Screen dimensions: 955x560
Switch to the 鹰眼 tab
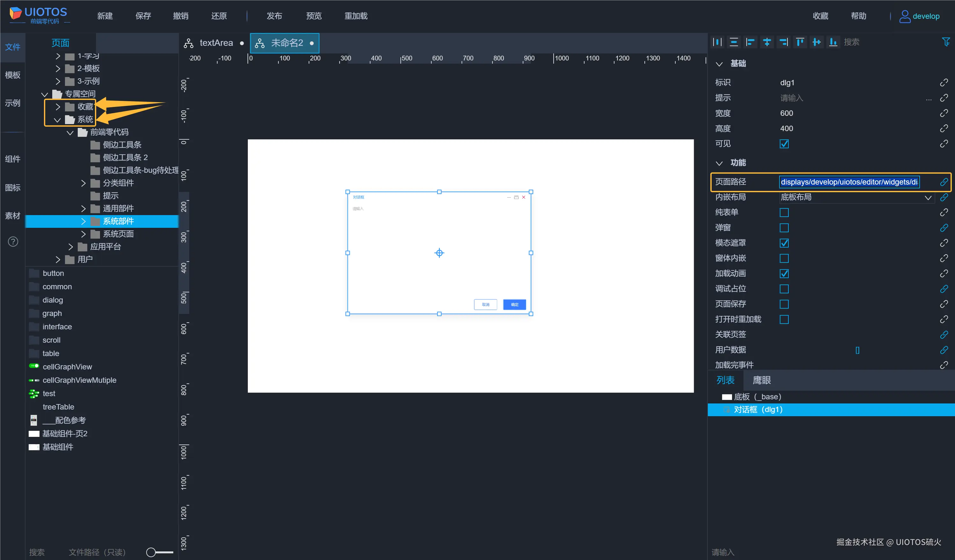pyautogui.click(x=761, y=380)
